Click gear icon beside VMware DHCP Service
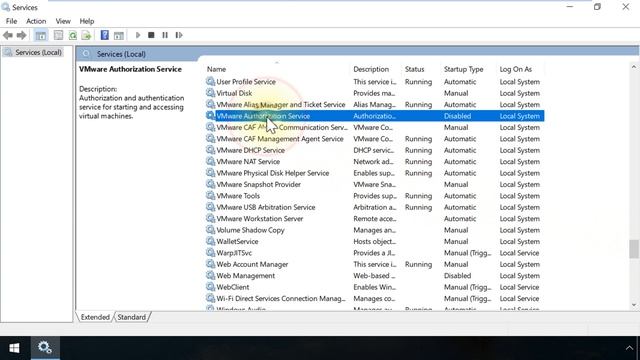 pos(210,150)
